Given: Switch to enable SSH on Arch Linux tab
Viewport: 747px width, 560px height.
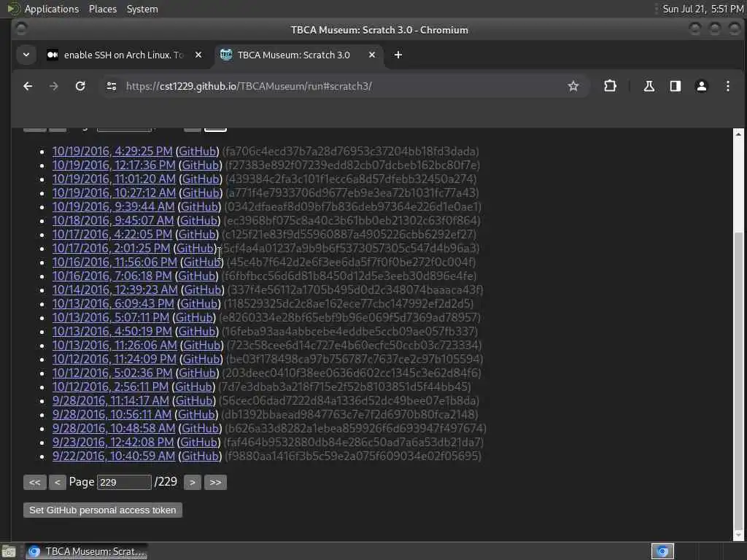Looking at the screenshot, I should (125, 55).
